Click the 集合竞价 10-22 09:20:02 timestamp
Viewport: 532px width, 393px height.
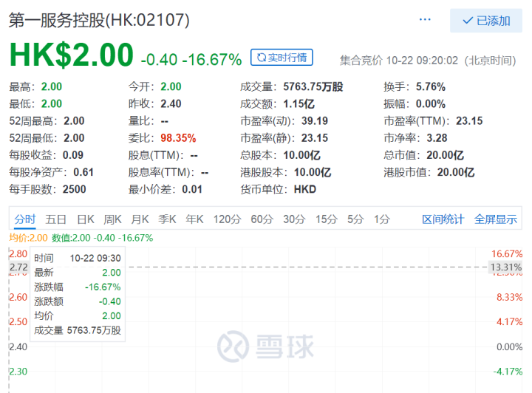click(428, 61)
